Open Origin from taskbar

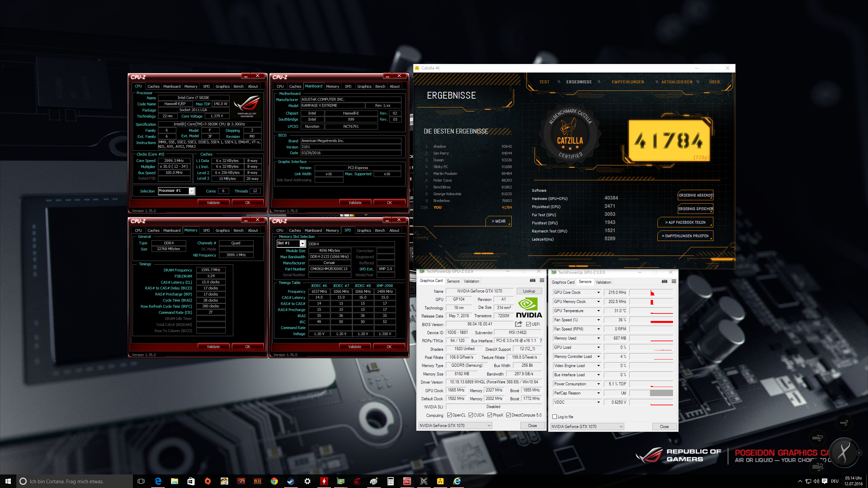[x=208, y=481]
